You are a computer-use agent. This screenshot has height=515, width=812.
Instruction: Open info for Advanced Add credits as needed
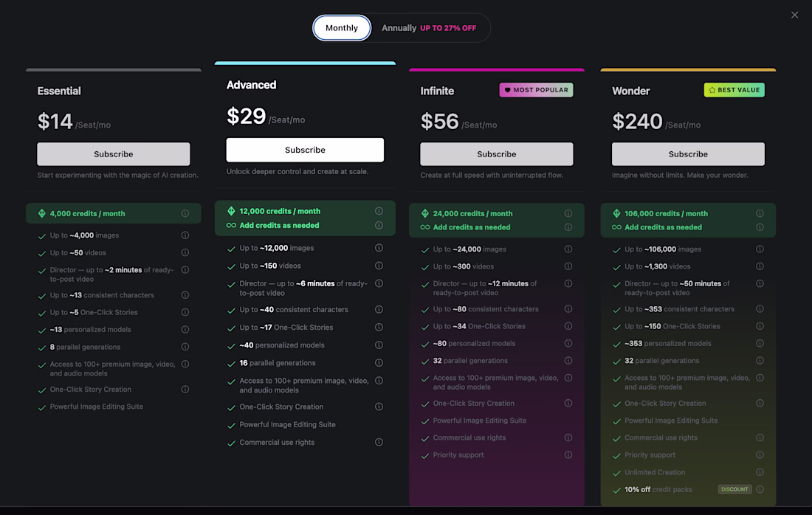tap(379, 225)
